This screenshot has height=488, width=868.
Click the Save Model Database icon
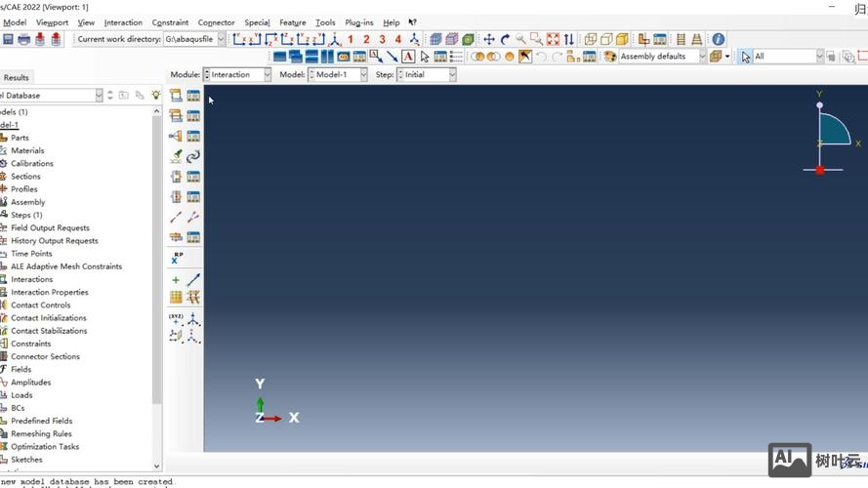(x=8, y=40)
